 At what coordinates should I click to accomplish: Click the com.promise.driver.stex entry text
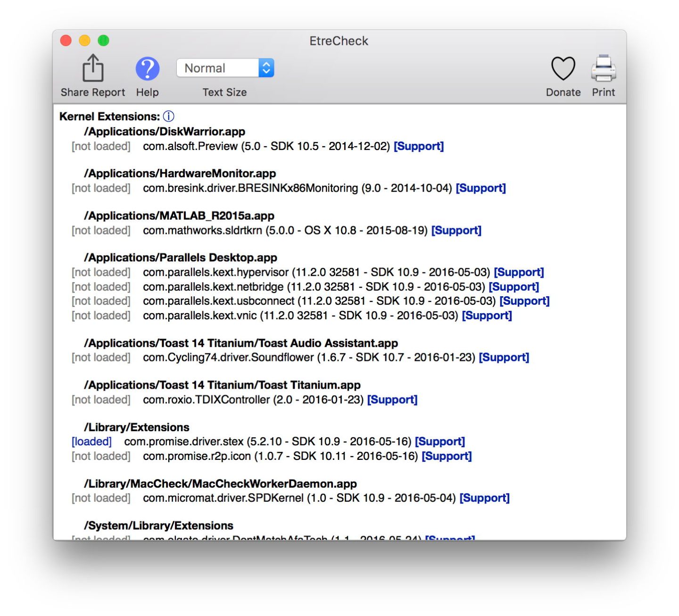268,441
